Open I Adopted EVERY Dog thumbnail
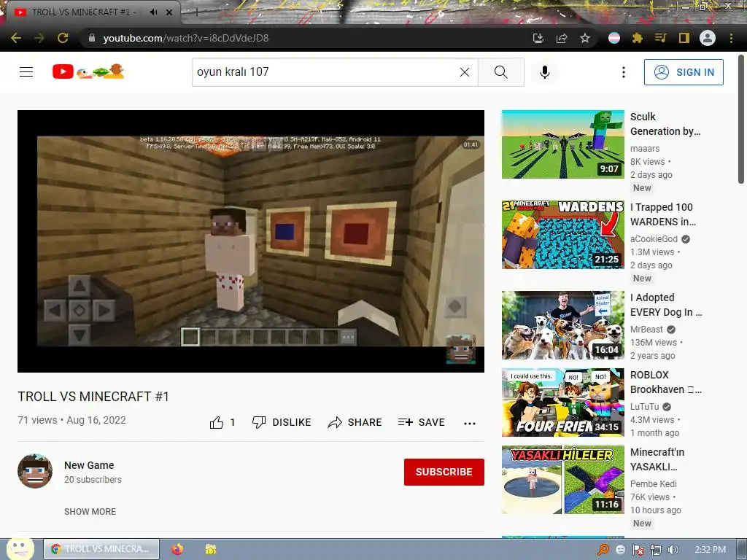Image resolution: width=747 pixels, height=560 pixels. pos(562,324)
